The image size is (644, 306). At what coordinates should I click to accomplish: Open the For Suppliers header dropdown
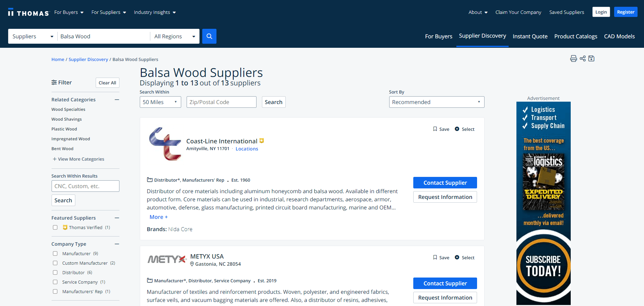point(109,12)
